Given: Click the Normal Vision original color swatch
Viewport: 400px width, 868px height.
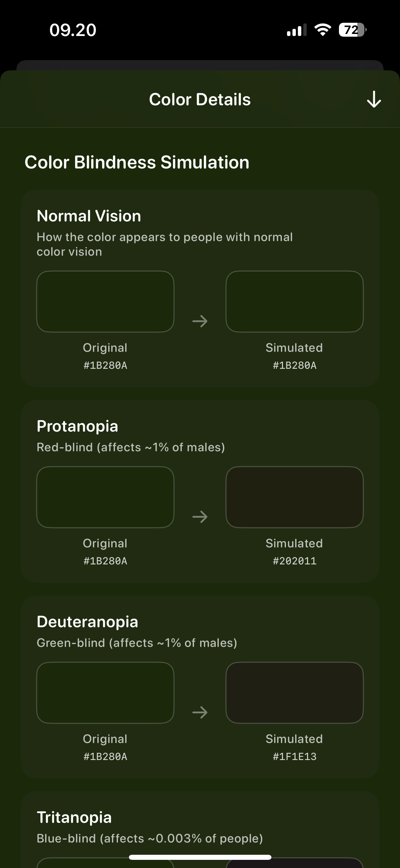Looking at the screenshot, I should pyautogui.click(x=105, y=302).
